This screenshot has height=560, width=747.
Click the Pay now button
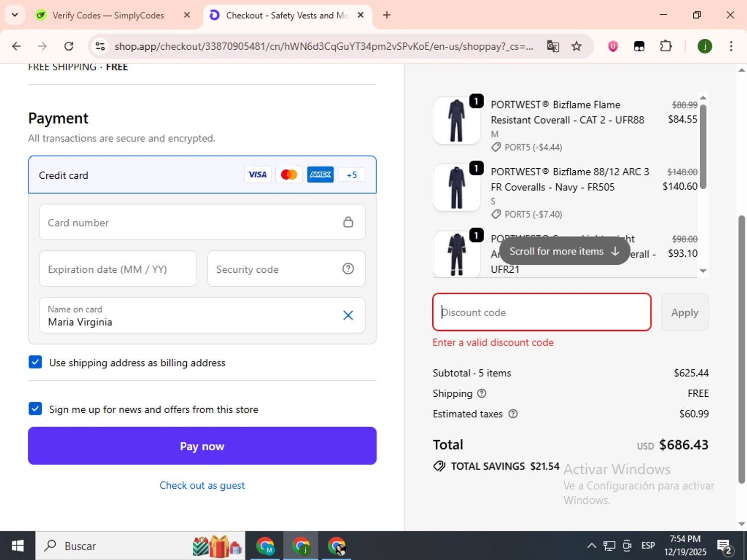click(x=202, y=446)
